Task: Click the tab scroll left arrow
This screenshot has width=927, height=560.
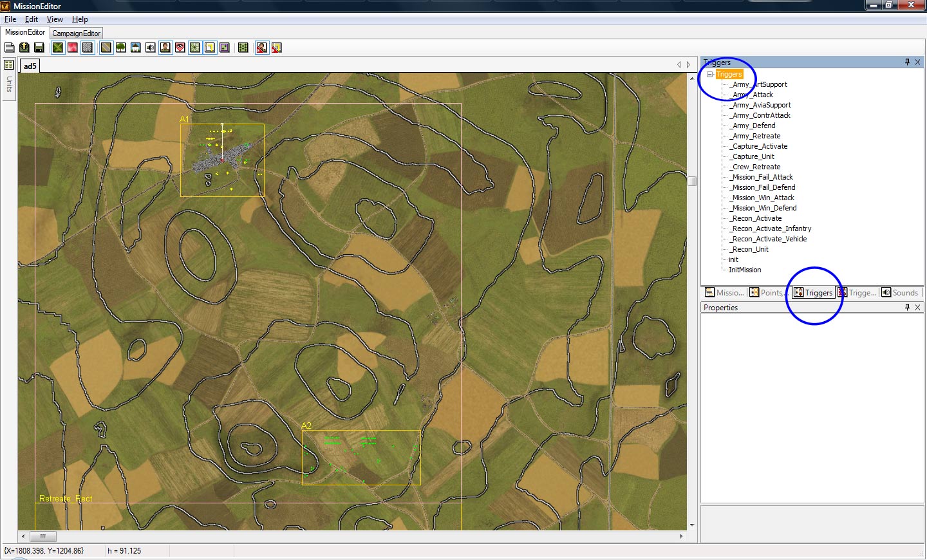Action: (679, 65)
